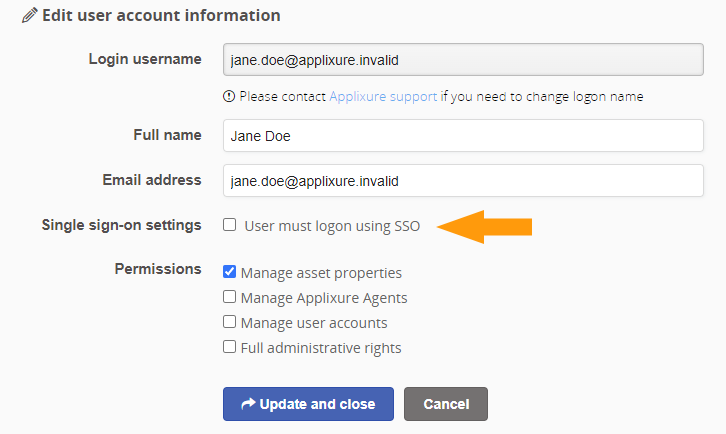This screenshot has width=726, height=434.
Task: Enable Full administrative rights checkbox
Action: click(x=230, y=346)
